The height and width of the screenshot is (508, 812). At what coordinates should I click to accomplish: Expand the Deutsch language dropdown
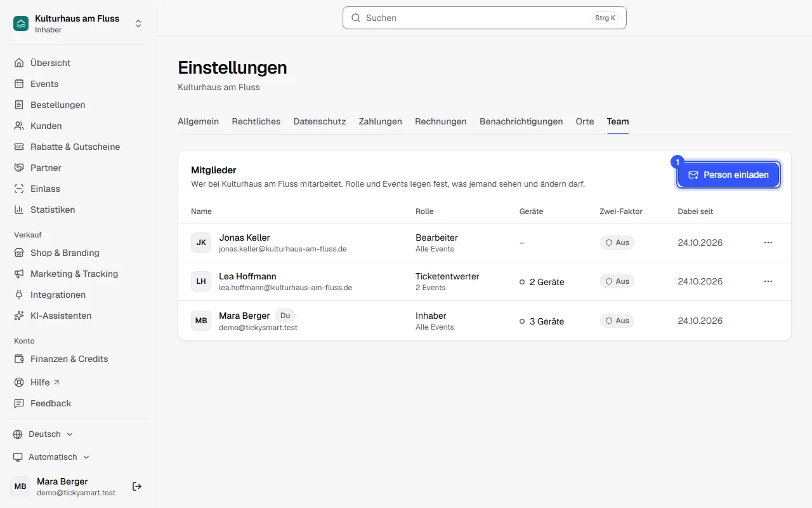coord(43,434)
